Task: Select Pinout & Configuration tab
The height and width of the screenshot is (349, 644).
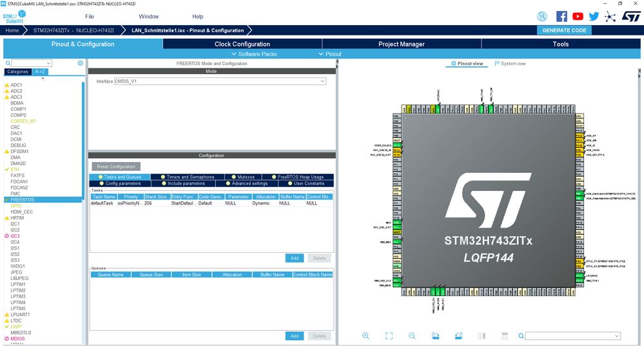Action: (83, 44)
